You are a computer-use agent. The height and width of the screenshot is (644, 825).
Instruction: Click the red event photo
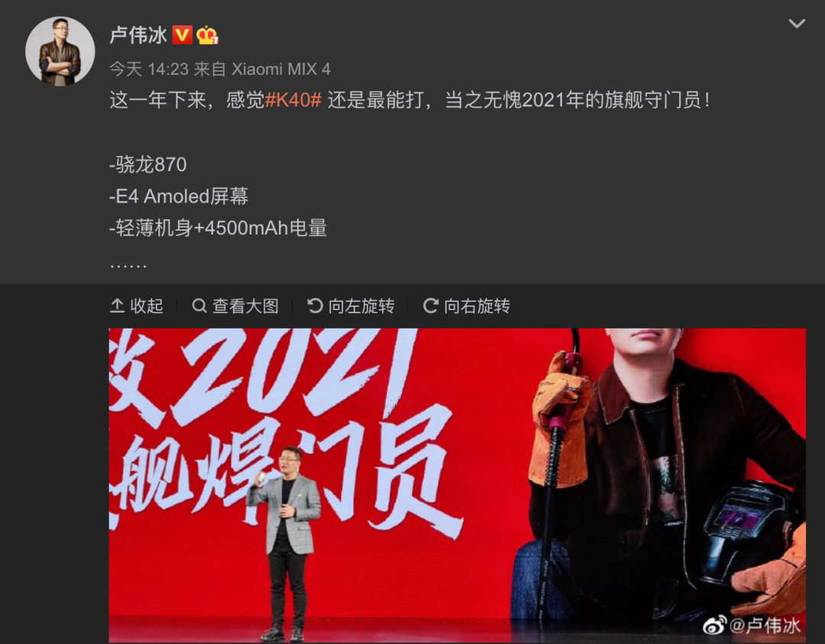[458, 485]
